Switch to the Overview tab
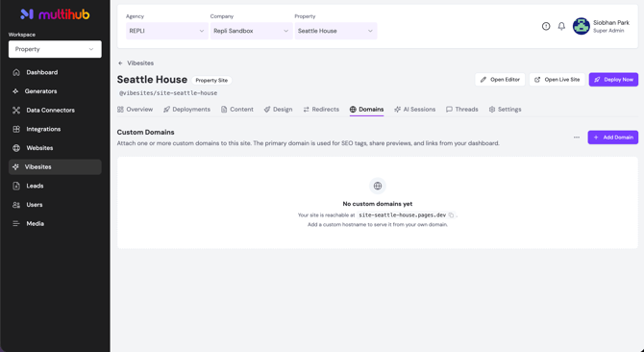644x352 pixels. [x=136, y=110]
